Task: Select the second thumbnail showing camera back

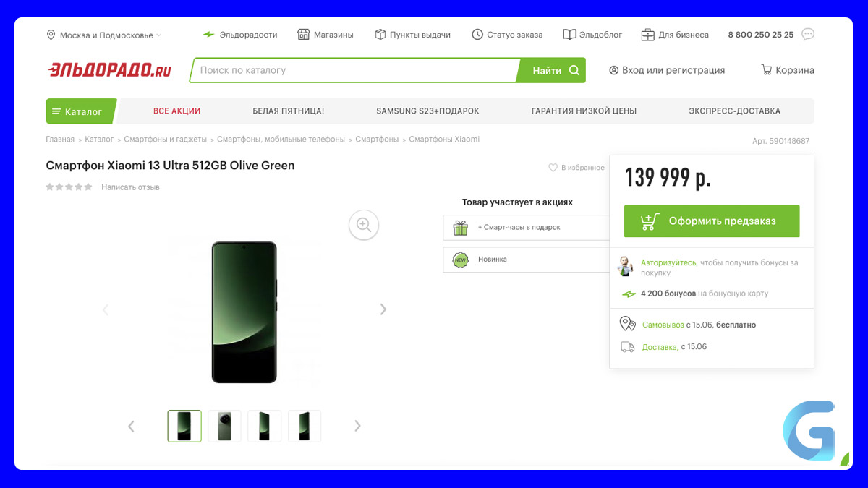Action: tap(224, 426)
